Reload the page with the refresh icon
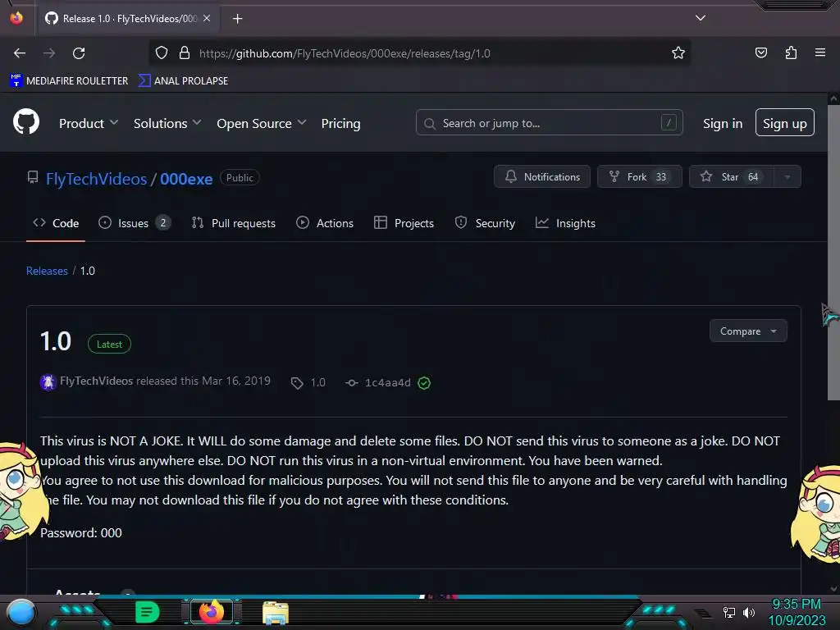The width and height of the screenshot is (840, 630). click(79, 53)
